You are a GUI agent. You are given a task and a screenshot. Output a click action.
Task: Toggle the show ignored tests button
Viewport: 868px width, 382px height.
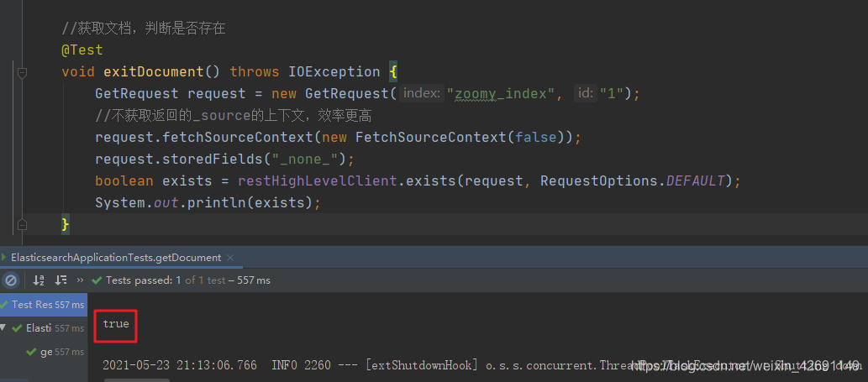(11, 280)
